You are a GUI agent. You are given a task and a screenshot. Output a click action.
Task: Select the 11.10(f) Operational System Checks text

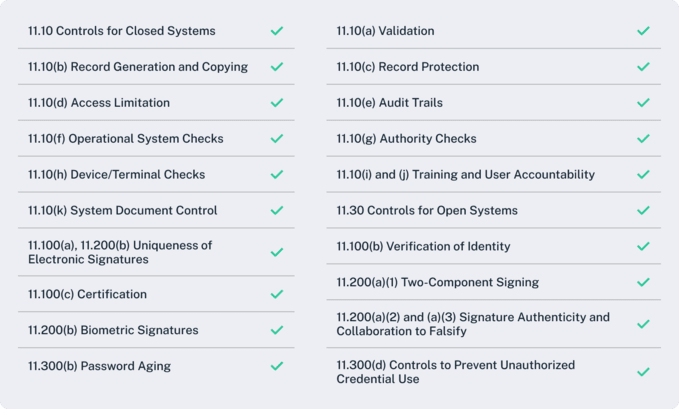click(125, 139)
